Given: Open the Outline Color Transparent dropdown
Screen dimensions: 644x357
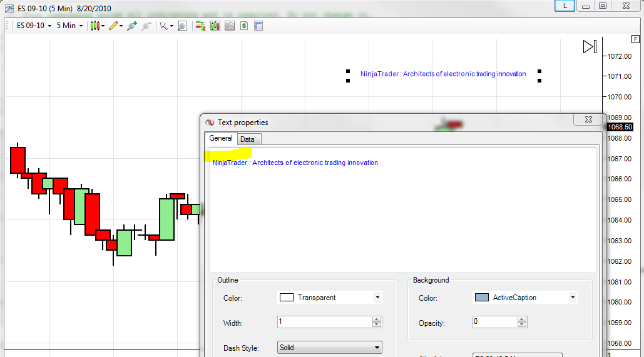Looking at the screenshot, I should 330,298.
